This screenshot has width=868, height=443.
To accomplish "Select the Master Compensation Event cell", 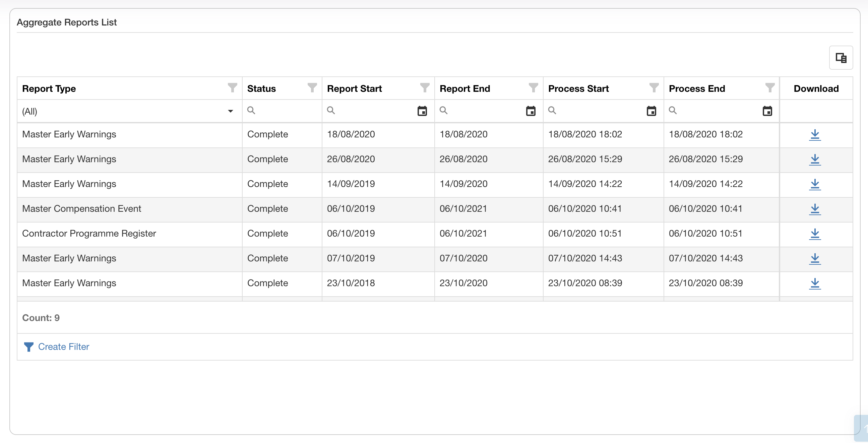I will tap(129, 209).
